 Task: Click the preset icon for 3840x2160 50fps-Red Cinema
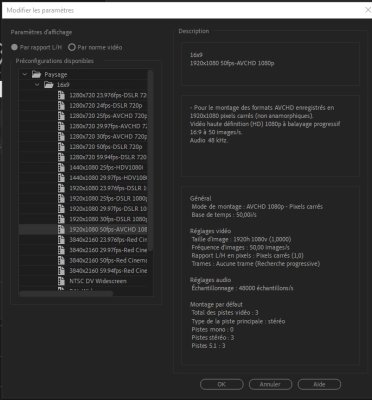[x=61, y=260]
